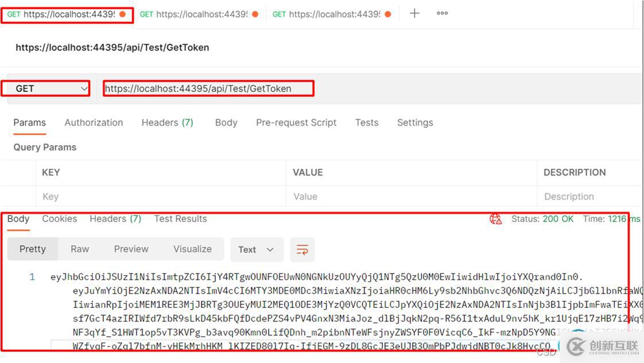Switch to the Authorization tab

pyautogui.click(x=94, y=123)
